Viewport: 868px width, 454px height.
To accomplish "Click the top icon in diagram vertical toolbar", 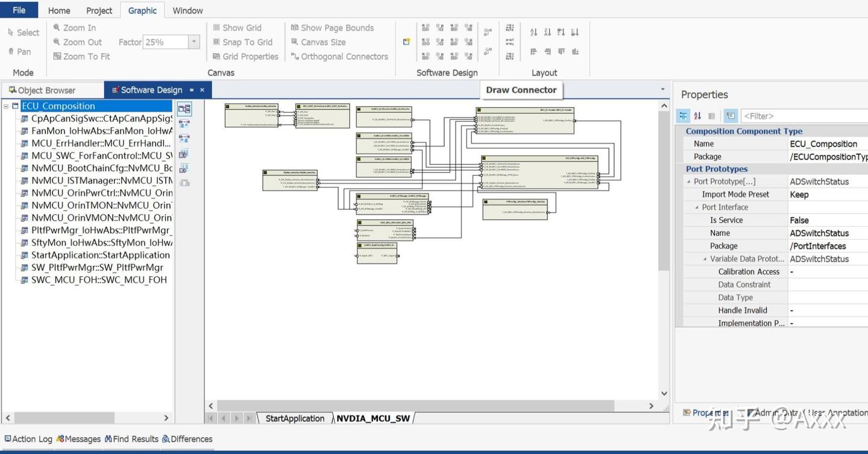I will [x=184, y=109].
